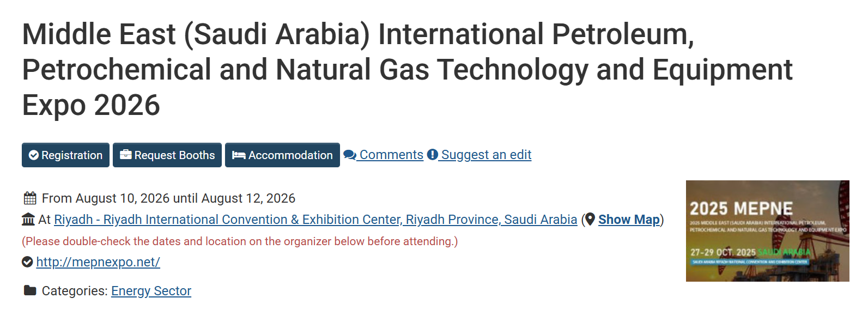The image size is (868, 310).
Task: Click the venue building icon
Action: tap(28, 220)
